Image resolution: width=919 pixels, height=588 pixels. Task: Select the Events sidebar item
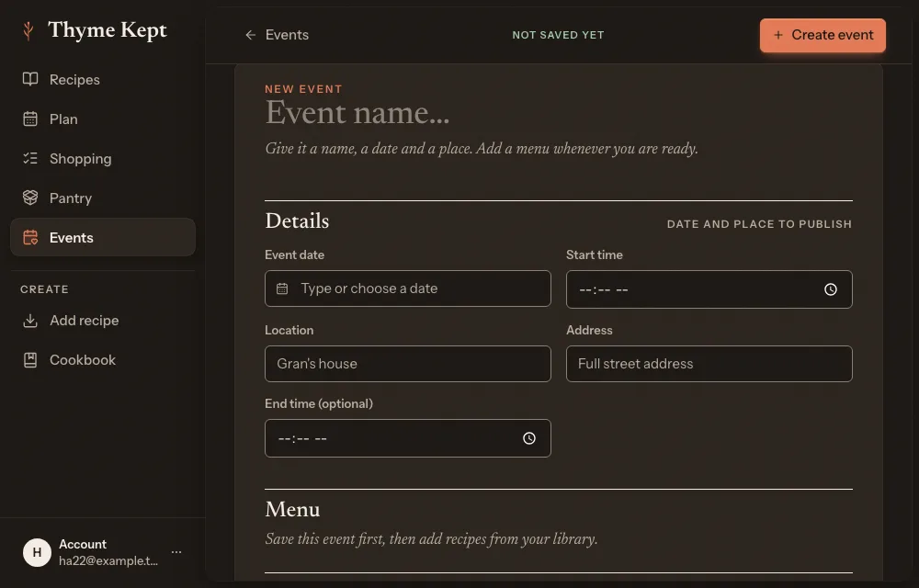[x=103, y=237]
